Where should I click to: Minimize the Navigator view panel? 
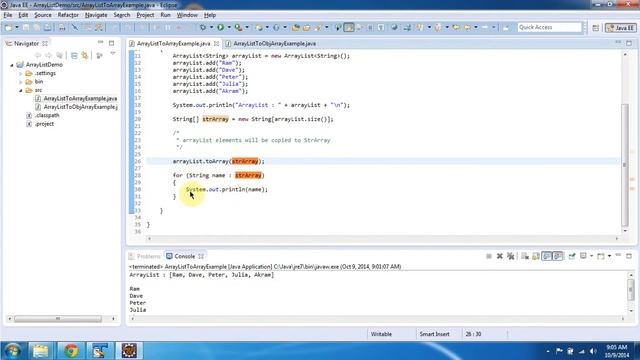(100, 43)
